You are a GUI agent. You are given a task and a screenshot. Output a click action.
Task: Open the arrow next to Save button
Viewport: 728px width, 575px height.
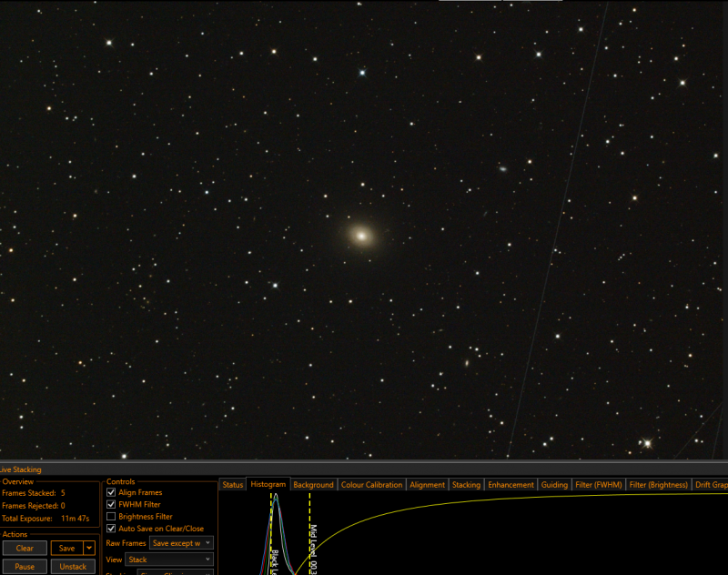pos(89,548)
